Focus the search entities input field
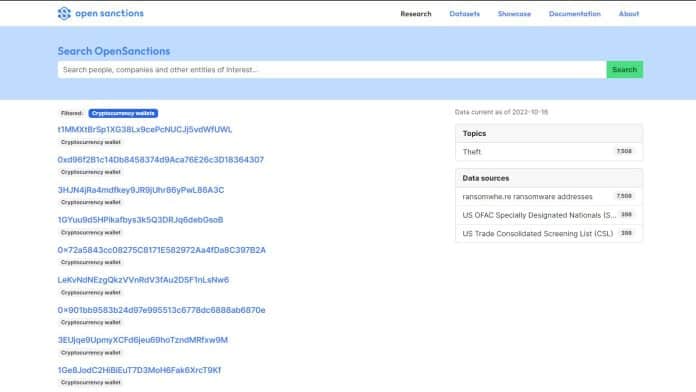Image resolution: width=696 pixels, height=392 pixels. pyautogui.click(x=332, y=70)
